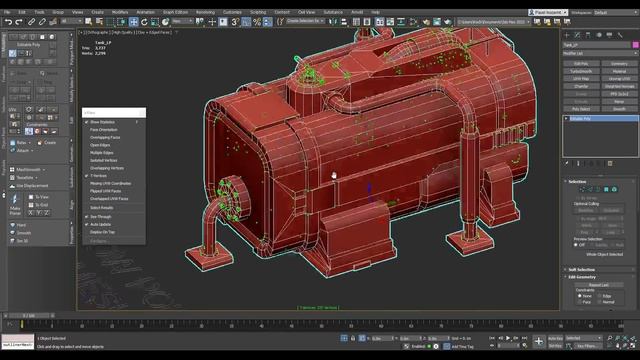The image size is (640, 360).
Task: Select the Unlink Selection icon
Action: tap(42, 22)
